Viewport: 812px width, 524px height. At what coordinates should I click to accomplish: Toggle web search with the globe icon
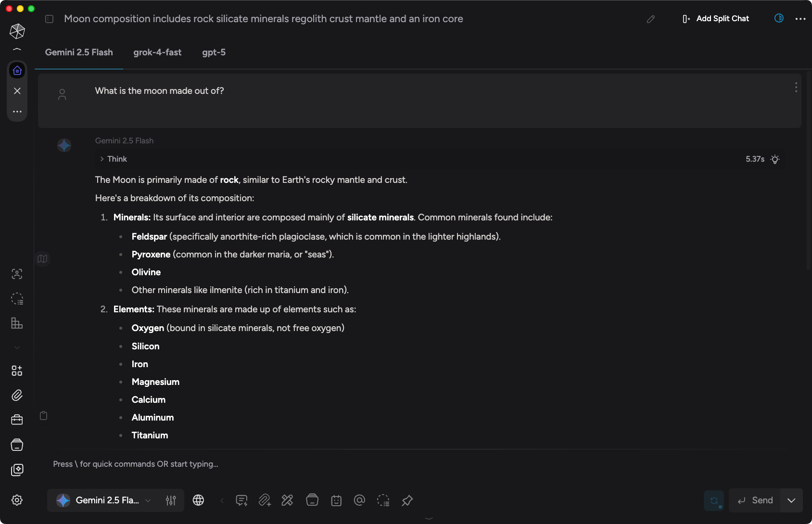pos(198,500)
